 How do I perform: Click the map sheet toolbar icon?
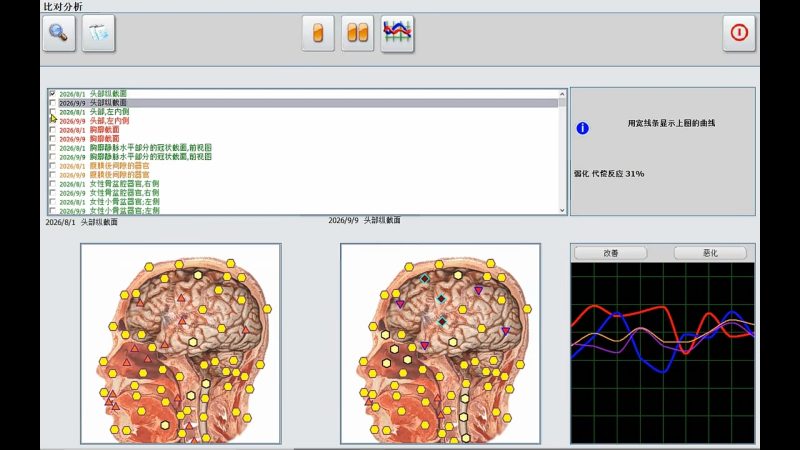98,33
